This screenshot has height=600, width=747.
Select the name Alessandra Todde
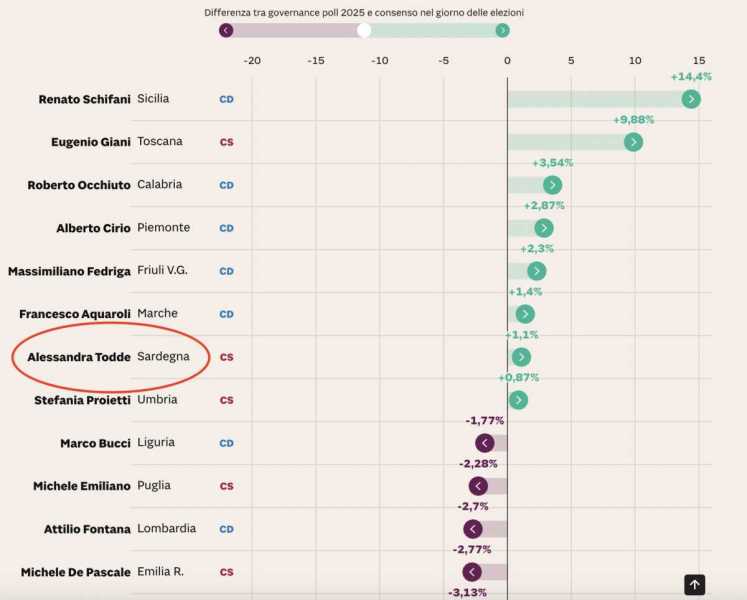[79, 357]
